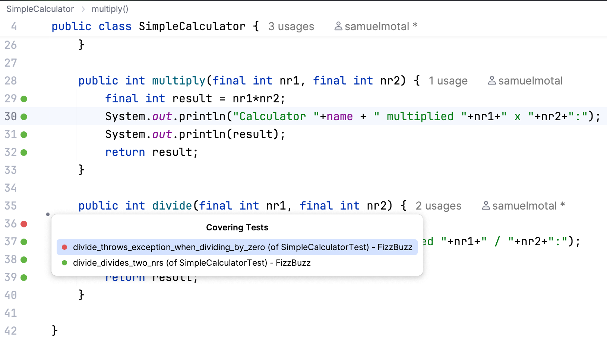The width and height of the screenshot is (607, 364).
Task: Click samuelmotal author hint beside divide method
Action: click(524, 206)
